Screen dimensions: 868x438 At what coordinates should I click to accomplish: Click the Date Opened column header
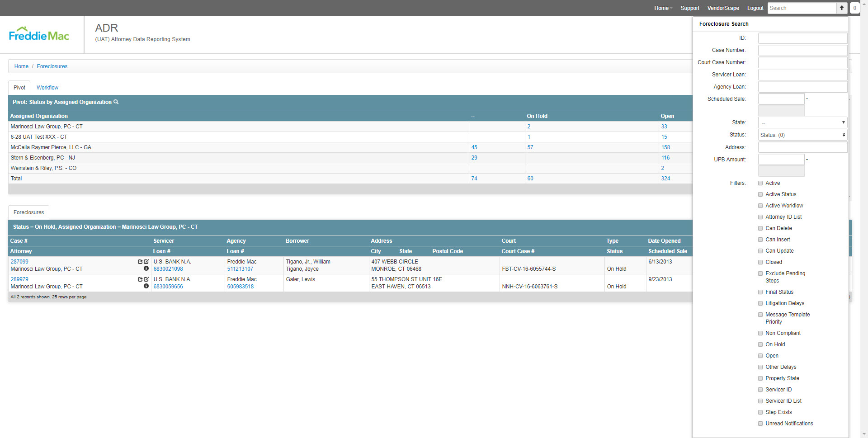pos(664,241)
